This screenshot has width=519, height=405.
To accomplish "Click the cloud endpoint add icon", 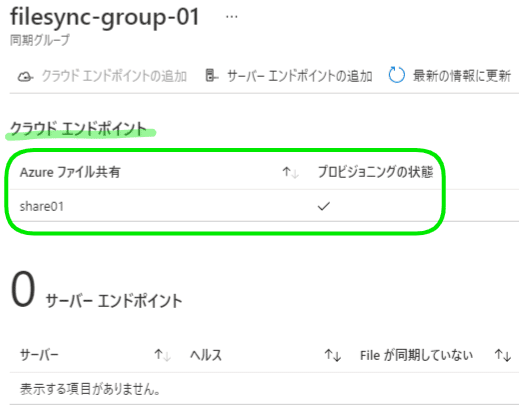I will point(25,76).
